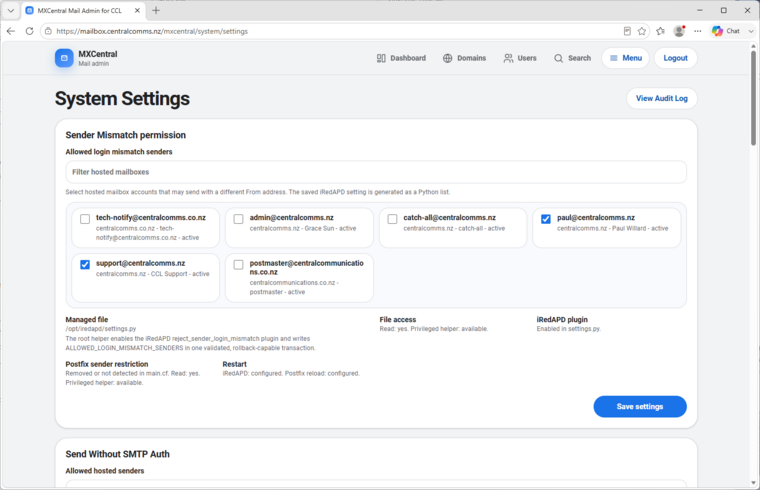
Task: Open the Menu button
Action: click(x=625, y=58)
